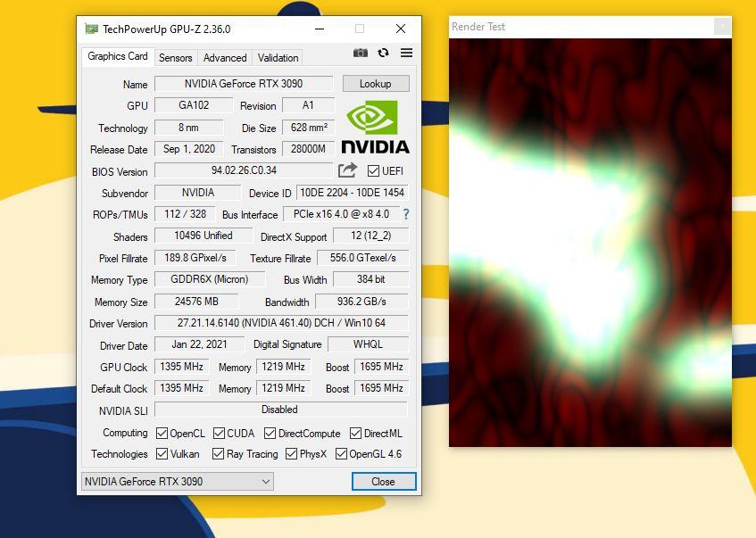The width and height of the screenshot is (756, 538).
Task: Click the BIOS export share icon
Action: 347,170
